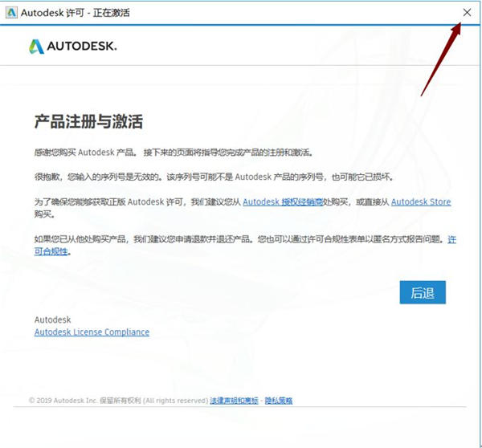Click the Autodesk logo in header

(x=73, y=47)
